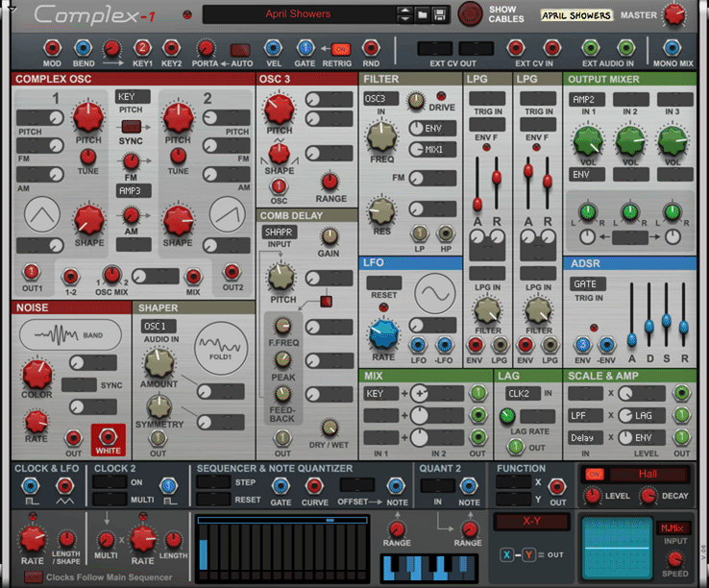Open the patch browser folder icon
The image size is (709, 588).
click(422, 15)
